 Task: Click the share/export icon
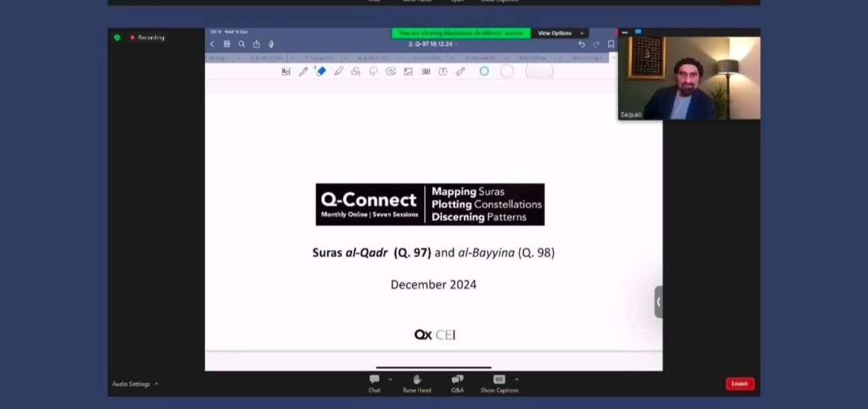pyautogui.click(x=256, y=44)
